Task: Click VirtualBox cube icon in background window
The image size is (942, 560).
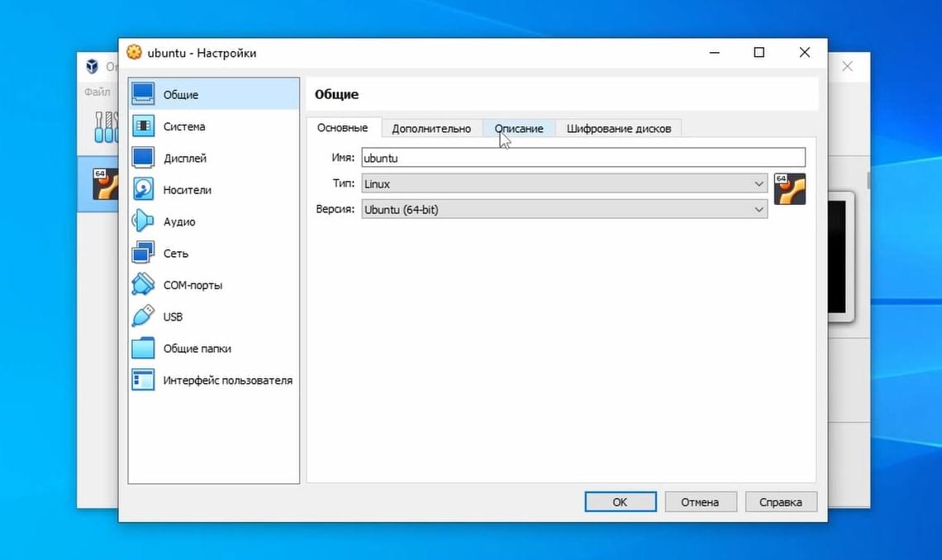Action: click(x=92, y=66)
